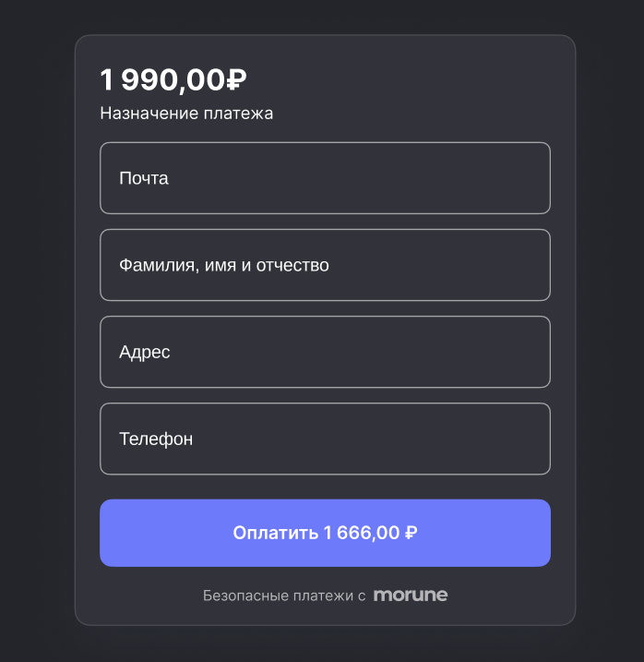Click the Безопасные платежи с text
The image size is (644, 662).
coord(284,596)
